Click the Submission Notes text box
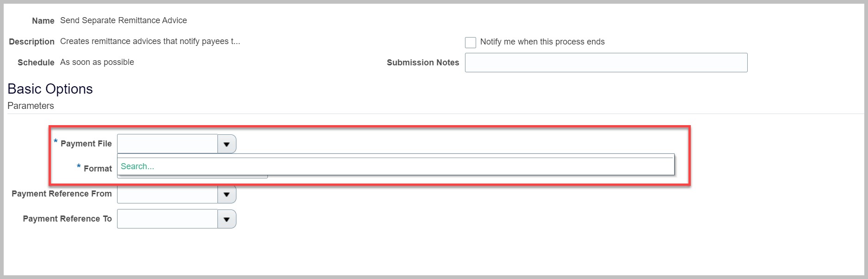Screen dimensions: 868x279 click(x=606, y=62)
